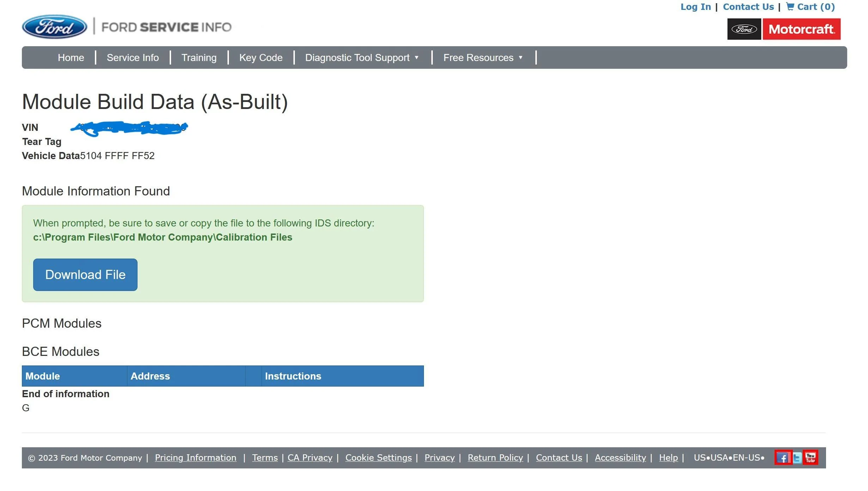Click the Log In link
Screen dimensions: 868x491
(x=696, y=7)
